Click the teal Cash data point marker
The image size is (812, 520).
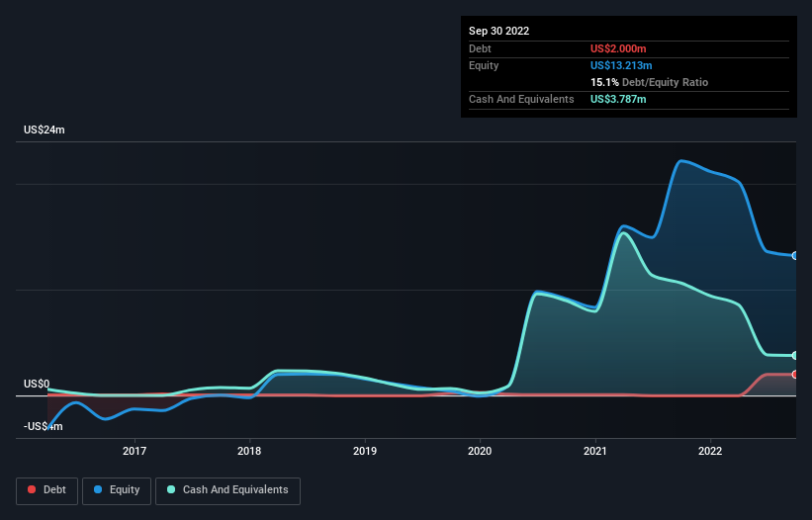point(795,356)
